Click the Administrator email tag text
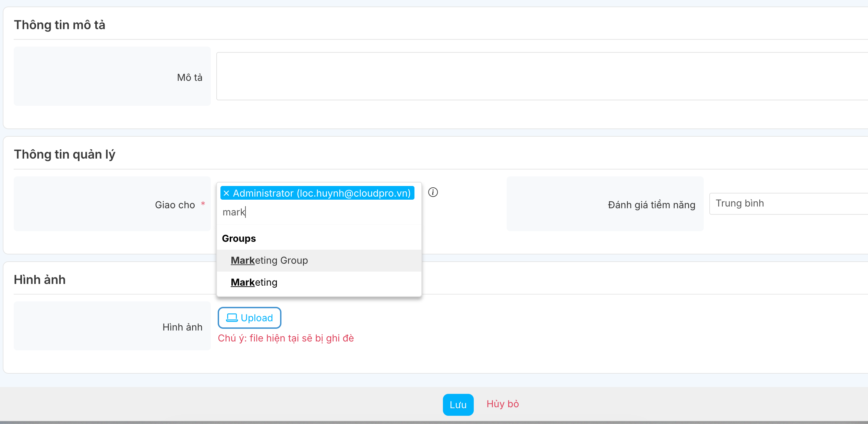Screen dimensions: 868x424 pos(322,194)
